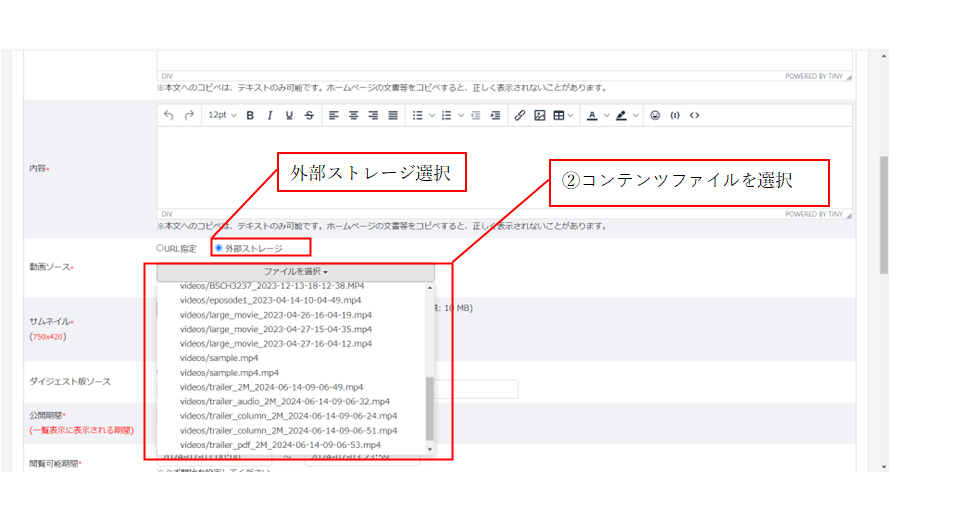Viewport: 969px width, 511px height.
Task: Open the emoji picker
Action: coord(655,116)
